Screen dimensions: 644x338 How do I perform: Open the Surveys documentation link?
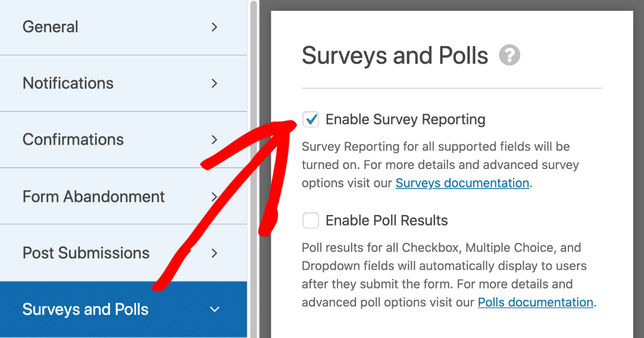[x=462, y=183]
